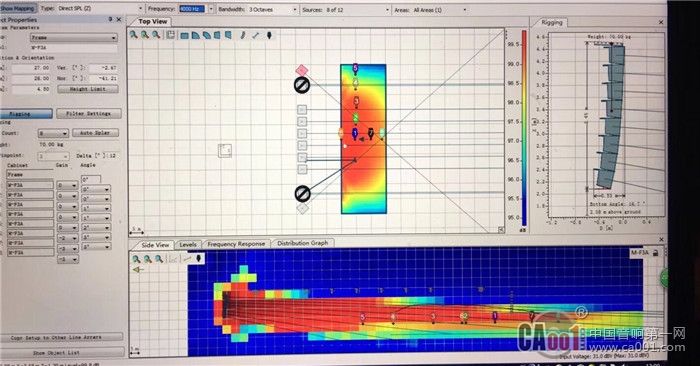Click the Height Limit button
The height and width of the screenshot is (366, 700).
click(88, 89)
